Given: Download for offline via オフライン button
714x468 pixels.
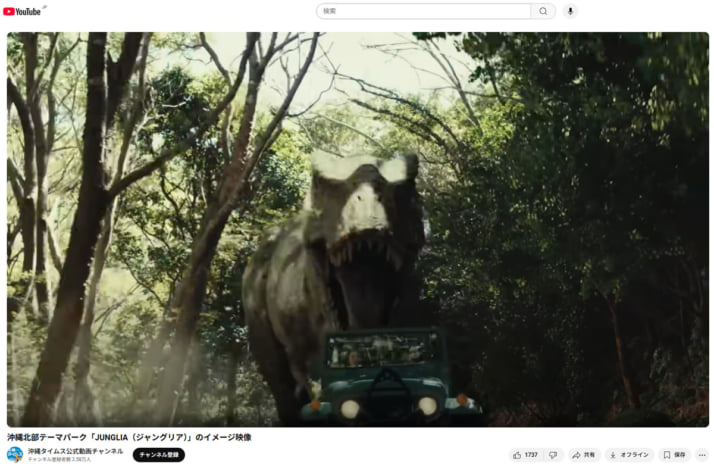Looking at the screenshot, I should pos(629,455).
